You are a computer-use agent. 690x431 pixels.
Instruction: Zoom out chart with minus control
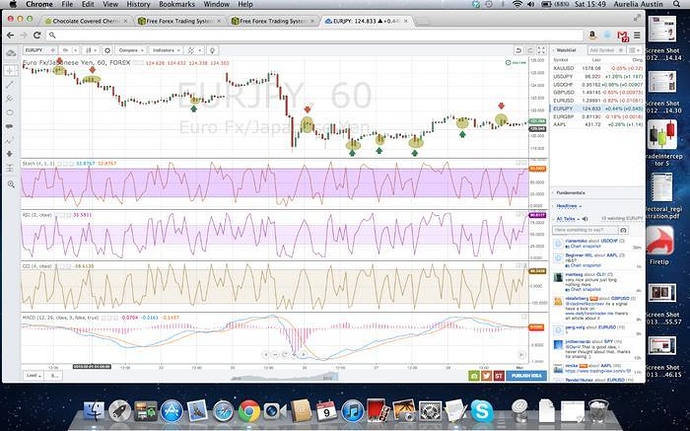point(275,354)
